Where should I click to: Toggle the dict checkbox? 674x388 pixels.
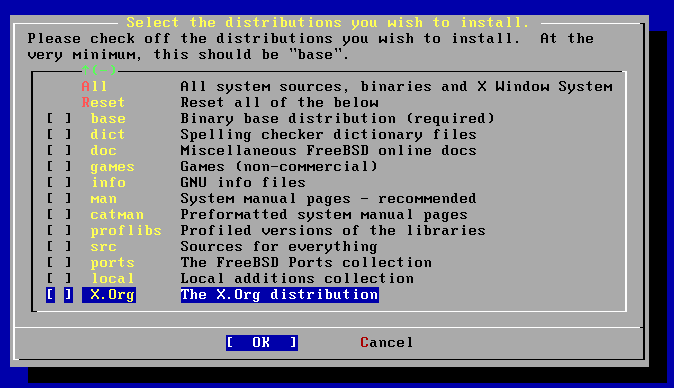pos(59,134)
